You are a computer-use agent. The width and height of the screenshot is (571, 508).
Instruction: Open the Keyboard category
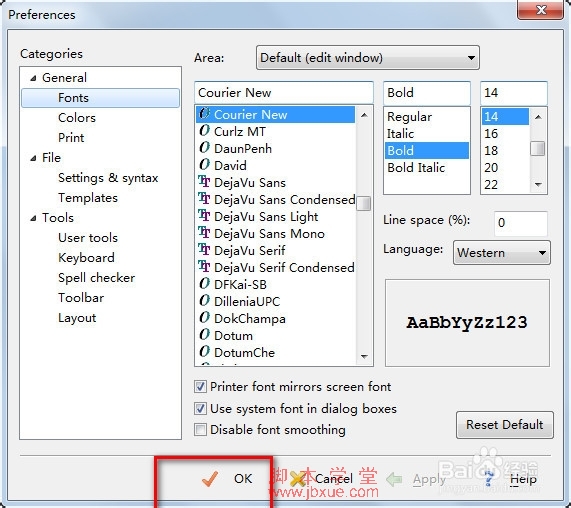click(x=86, y=258)
